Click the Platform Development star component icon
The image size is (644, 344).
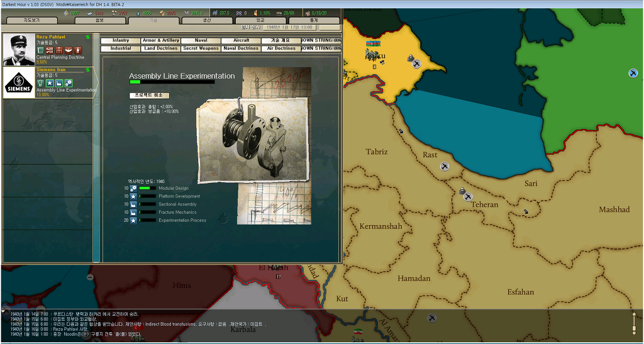133,196
